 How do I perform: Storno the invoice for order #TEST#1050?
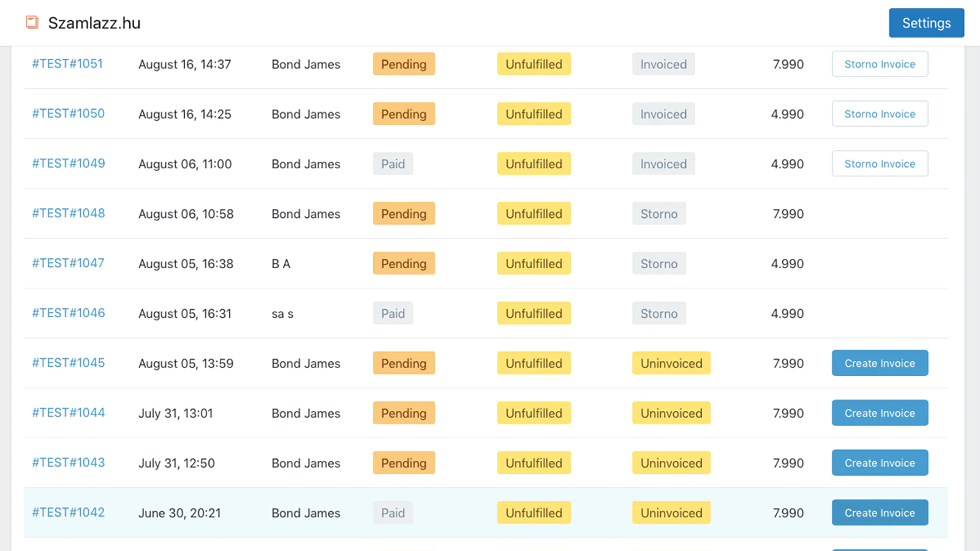click(880, 114)
